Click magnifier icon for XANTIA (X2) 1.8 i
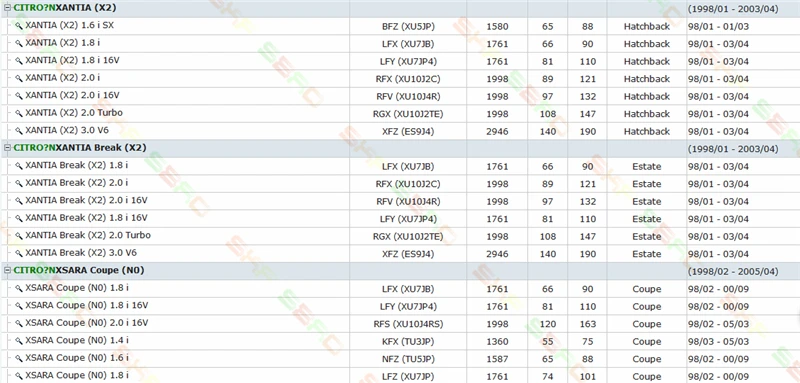Screen dimensions: 800x383 click(19, 43)
